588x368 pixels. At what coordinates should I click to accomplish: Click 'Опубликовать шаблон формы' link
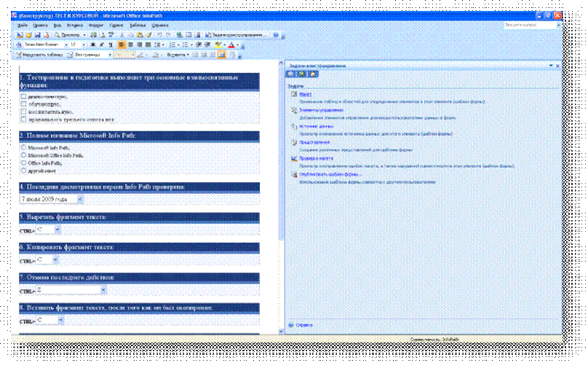[x=330, y=174]
